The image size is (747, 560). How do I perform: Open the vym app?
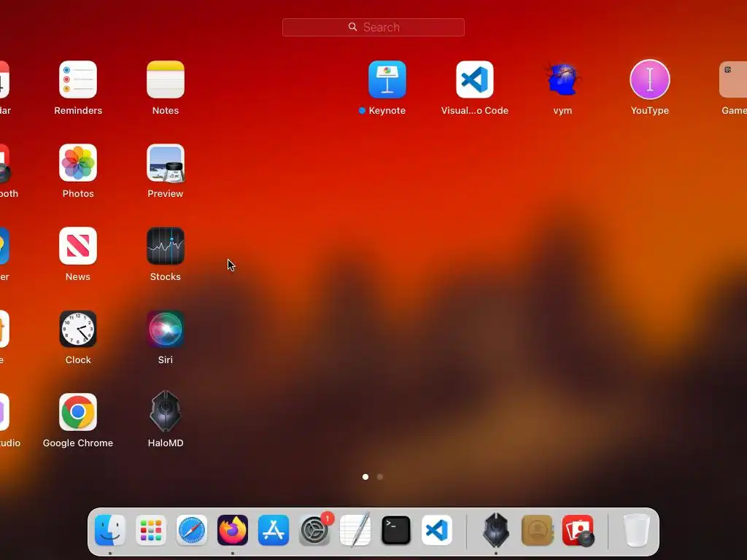[x=562, y=79]
